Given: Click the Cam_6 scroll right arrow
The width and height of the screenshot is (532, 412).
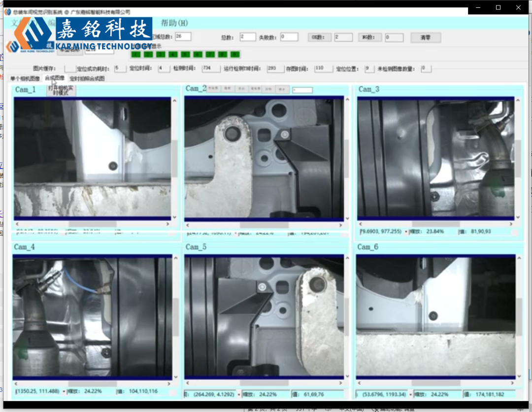Looking at the screenshot, I should pyautogui.click(x=512, y=383).
